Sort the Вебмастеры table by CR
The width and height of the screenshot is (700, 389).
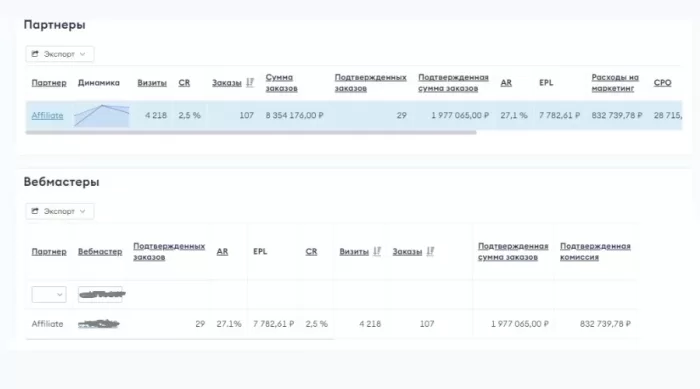pyautogui.click(x=311, y=251)
